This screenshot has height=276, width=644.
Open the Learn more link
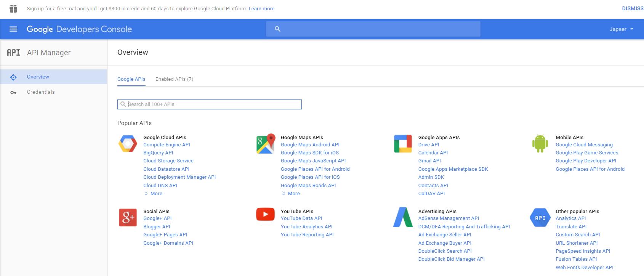[x=261, y=8]
